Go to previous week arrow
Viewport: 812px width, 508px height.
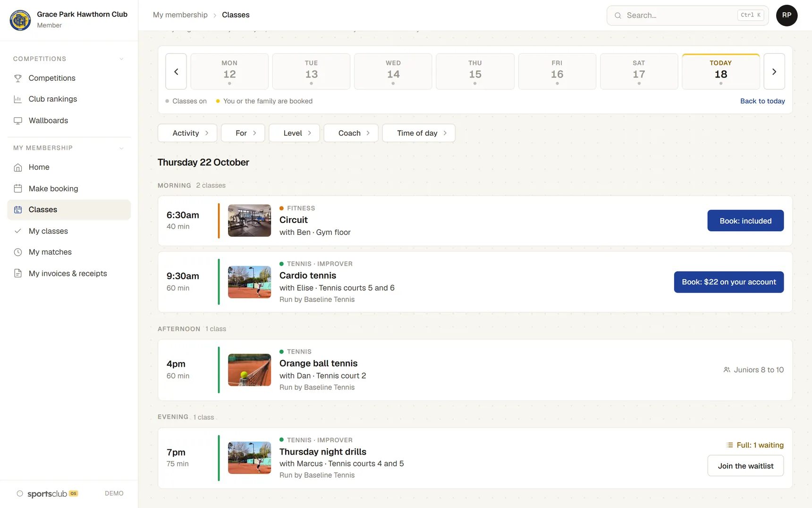(x=176, y=72)
